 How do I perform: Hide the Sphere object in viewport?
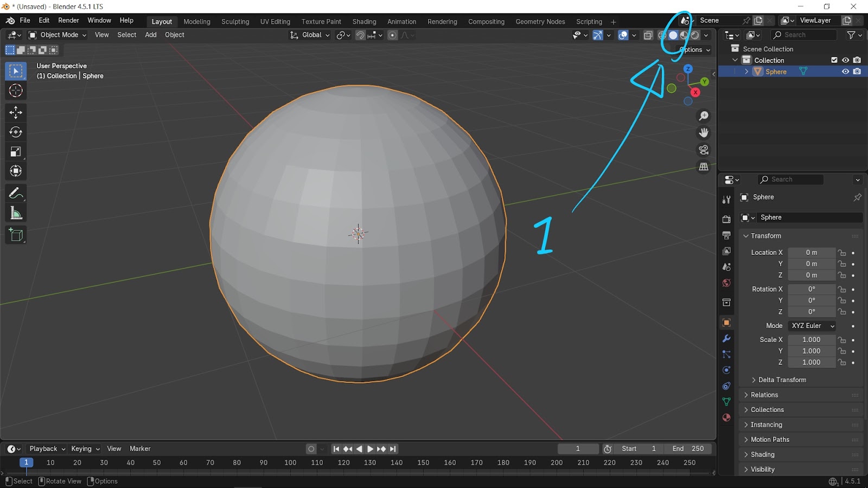845,72
